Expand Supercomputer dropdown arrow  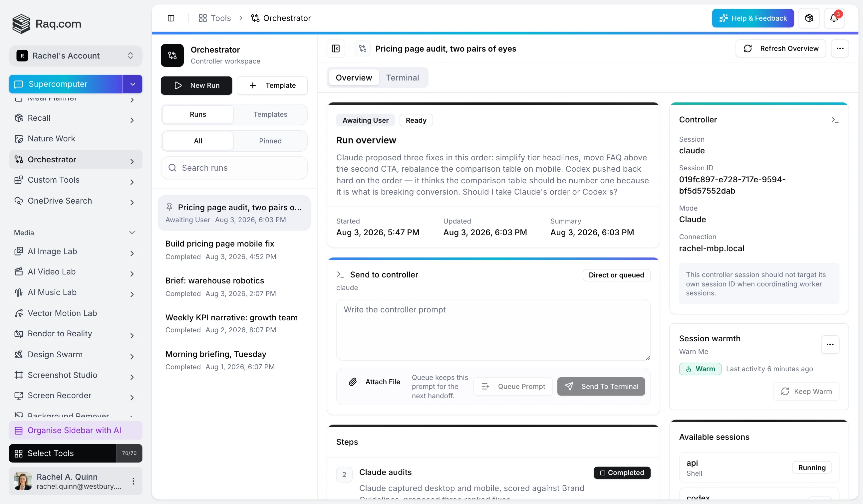coord(133,84)
